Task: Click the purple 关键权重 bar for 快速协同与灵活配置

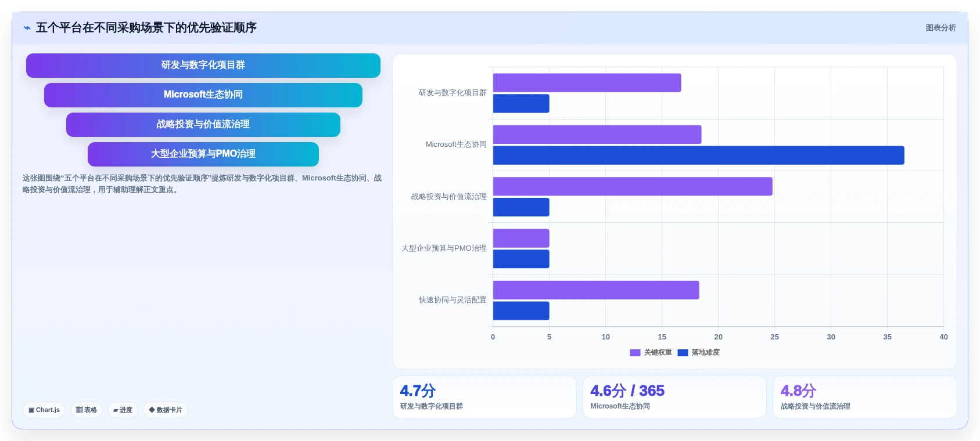Action: [x=596, y=290]
